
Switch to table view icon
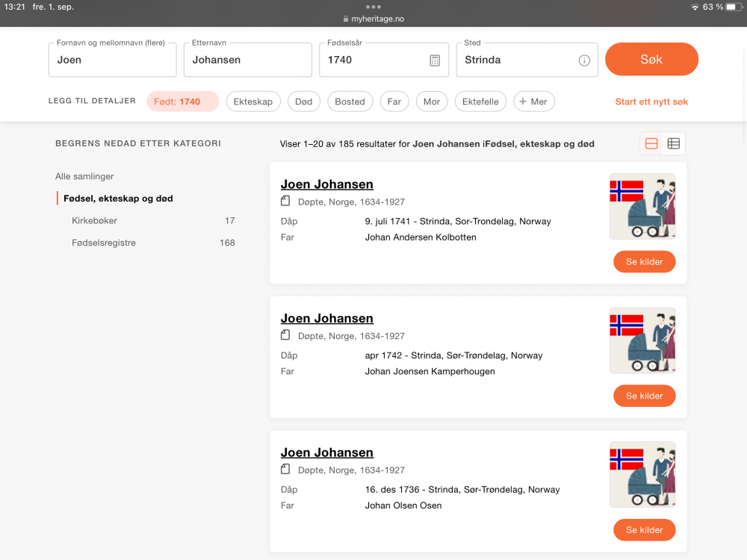(x=674, y=143)
